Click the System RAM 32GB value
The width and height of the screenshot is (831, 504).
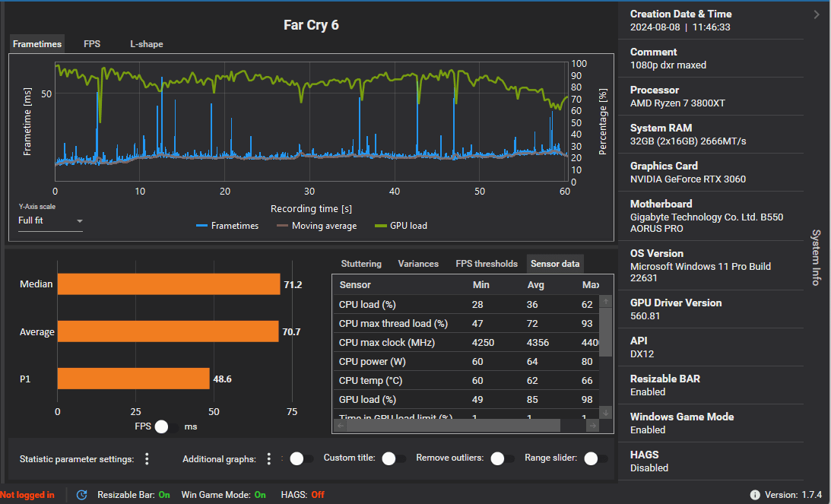(x=687, y=141)
